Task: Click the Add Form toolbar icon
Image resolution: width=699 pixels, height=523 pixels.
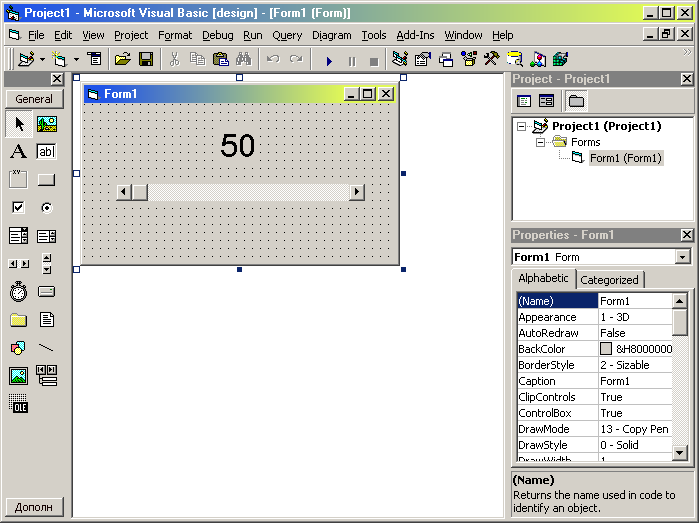Action: tap(59, 59)
